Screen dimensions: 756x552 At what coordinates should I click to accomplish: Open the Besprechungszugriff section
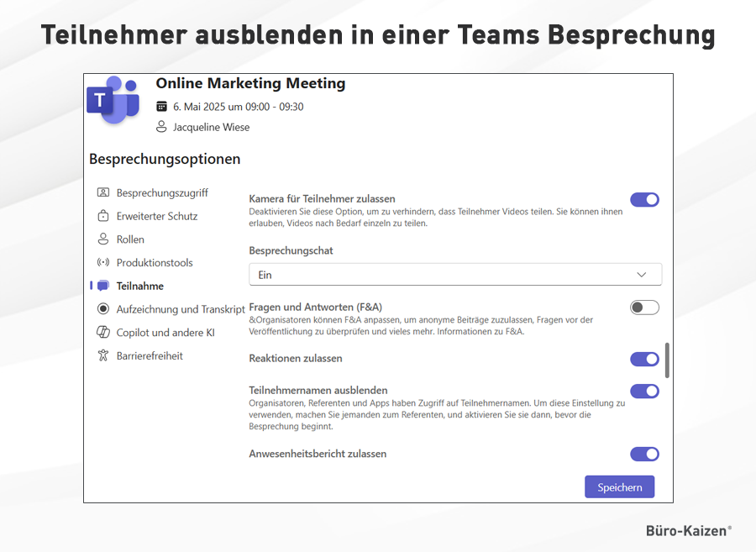click(x=153, y=193)
